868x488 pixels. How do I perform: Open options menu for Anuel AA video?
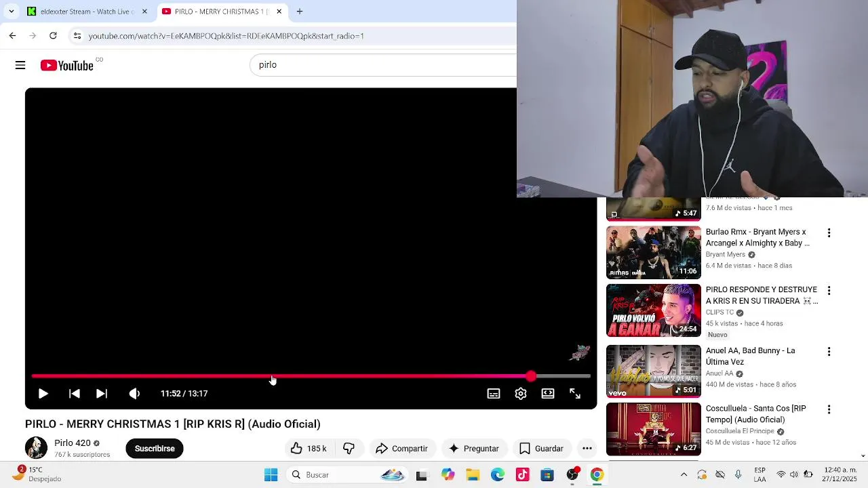point(829,352)
